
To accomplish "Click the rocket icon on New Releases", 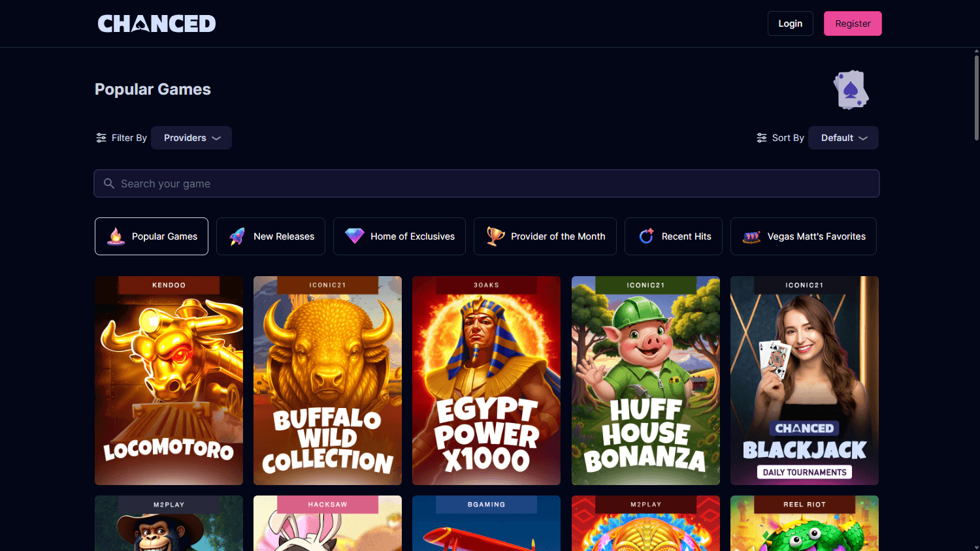I will click(x=238, y=236).
